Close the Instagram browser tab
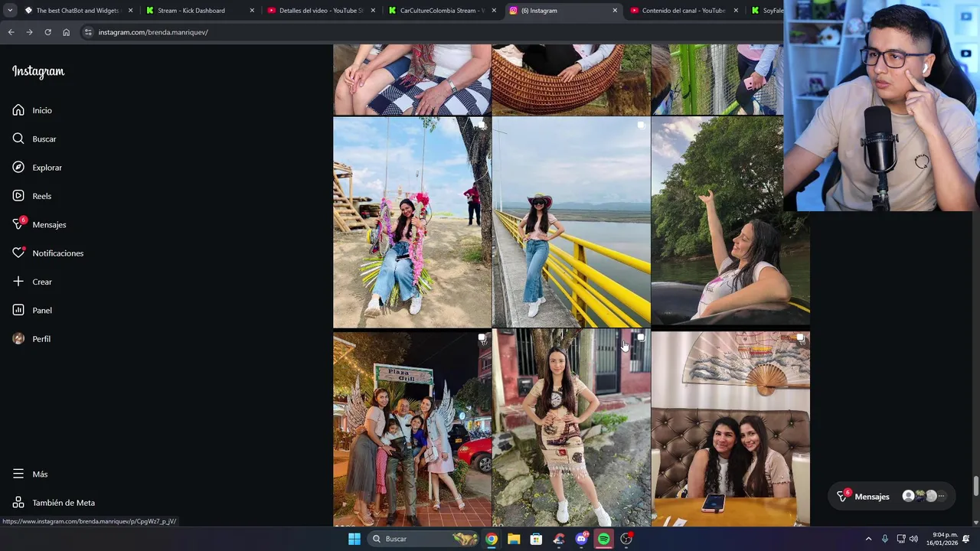This screenshot has height=551, width=980. pos(615,11)
